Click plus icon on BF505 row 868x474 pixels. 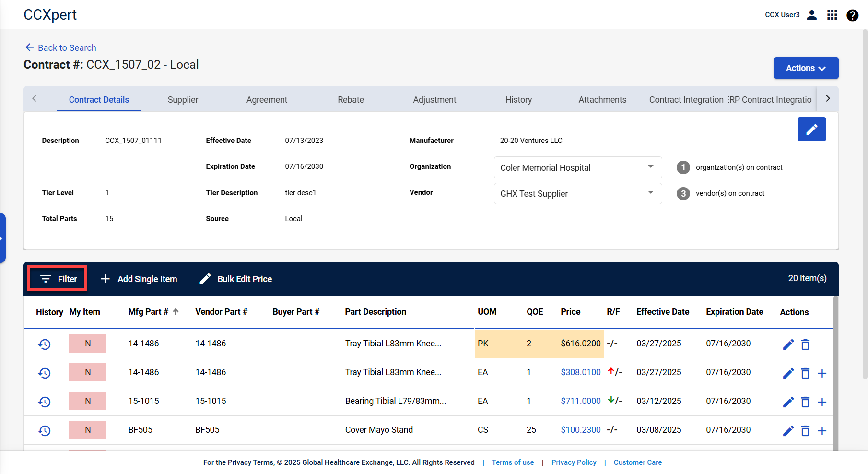pyautogui.click(x=822, y=430)
